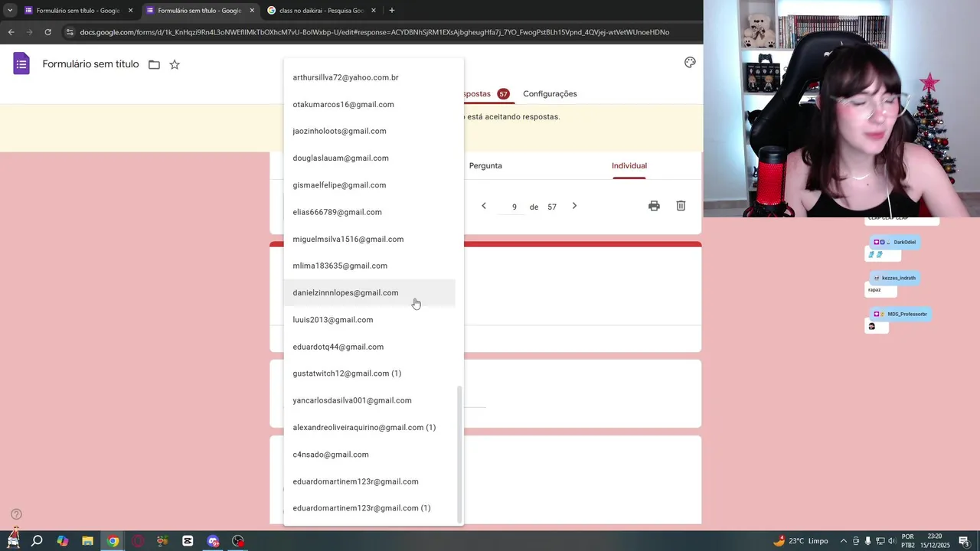980x551 pixels.
Task: Open File Explorer from the taskbar
Action: click(x=87, y=541)
